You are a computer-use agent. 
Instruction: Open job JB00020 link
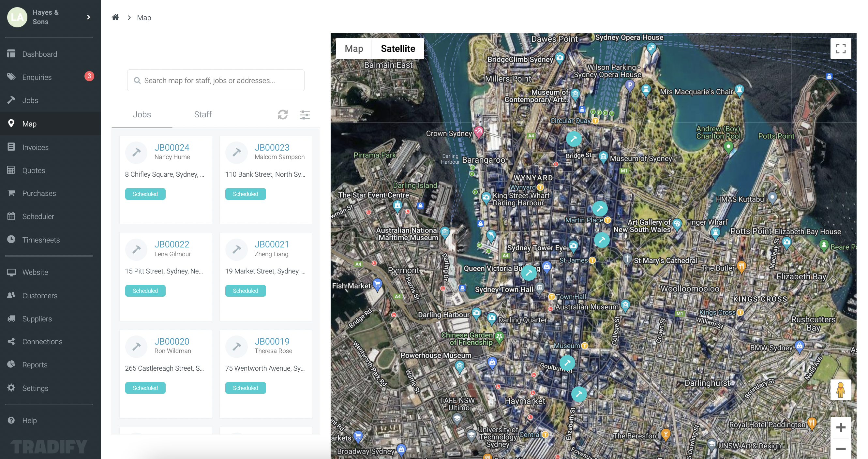point(172,341)
